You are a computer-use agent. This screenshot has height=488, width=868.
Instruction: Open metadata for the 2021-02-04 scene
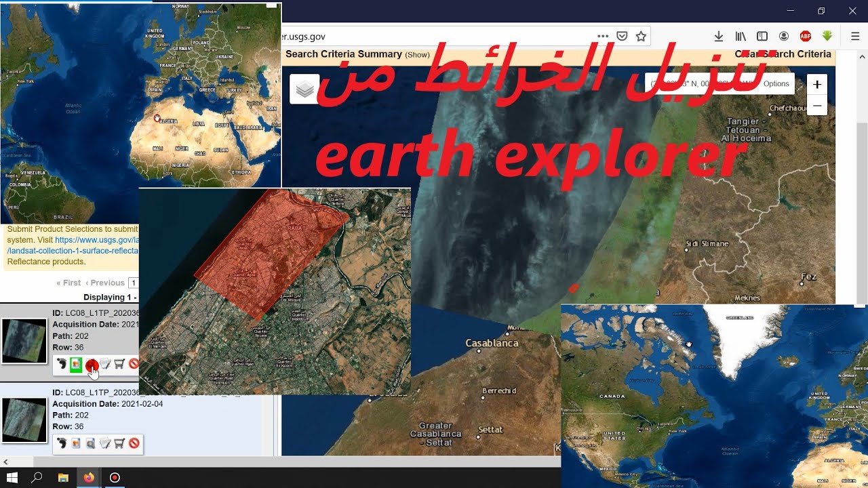pos(105,443)
